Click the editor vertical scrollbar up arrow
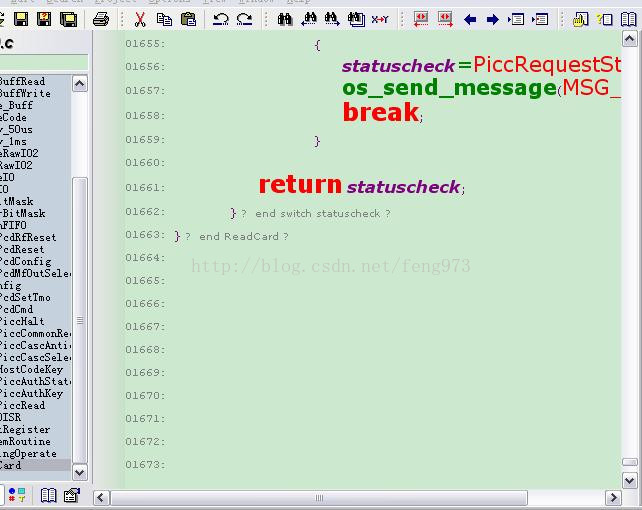This screenshot has height=510, width=642. [629, 39]
